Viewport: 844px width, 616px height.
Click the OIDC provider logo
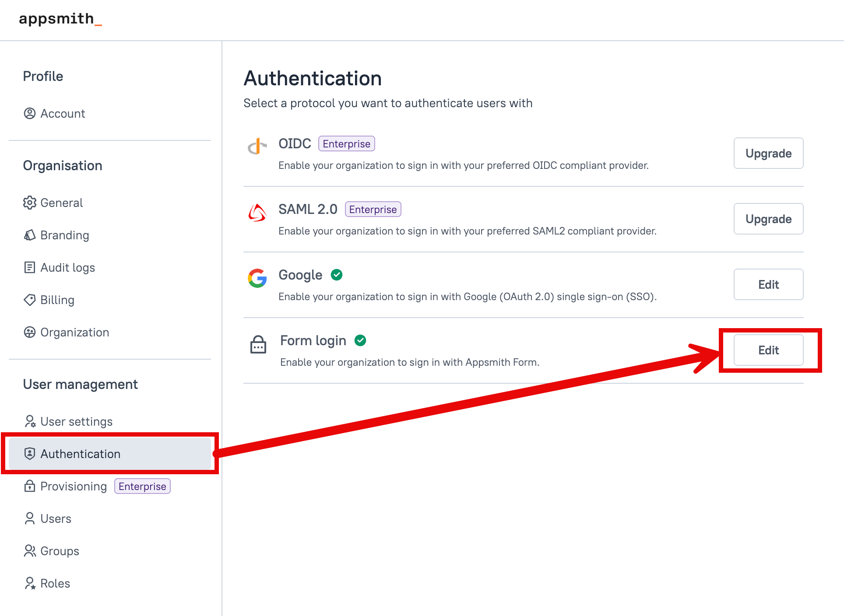point(257,146)
